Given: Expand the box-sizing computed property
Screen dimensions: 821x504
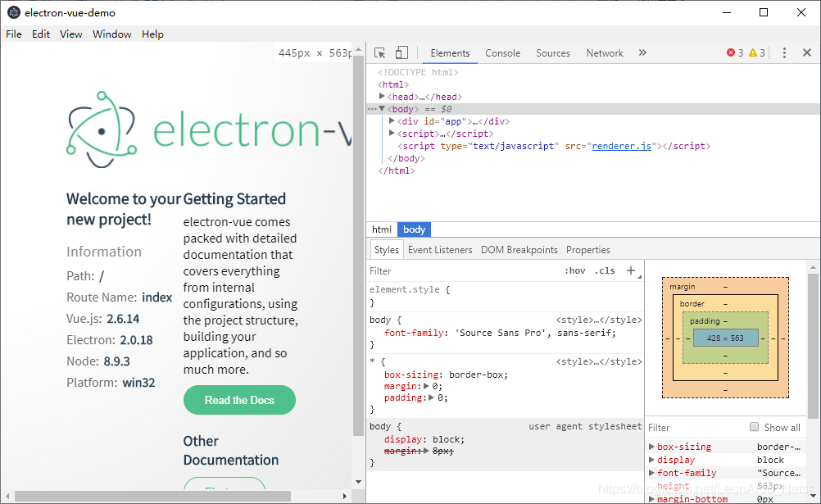Looking at the screenshot, I should 652,447.
